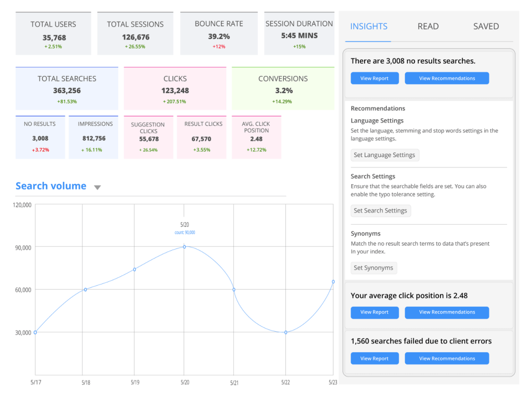Viewport: 532px width, 416px height.
Task: Click the Set Synonyms button
Action: pos(374,267)
